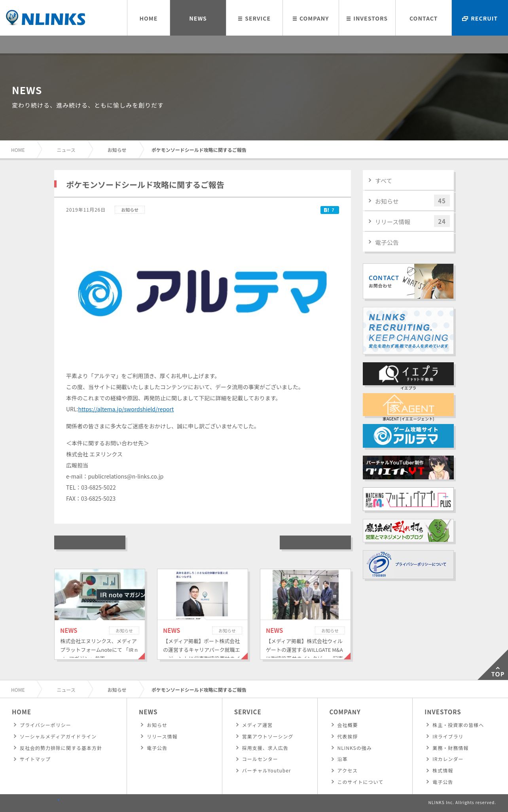This screenshot has width=508, height=812.
Task: Open footer 反社会的勢力排除に関する基本方針 link
Action: tap(61, 748)
